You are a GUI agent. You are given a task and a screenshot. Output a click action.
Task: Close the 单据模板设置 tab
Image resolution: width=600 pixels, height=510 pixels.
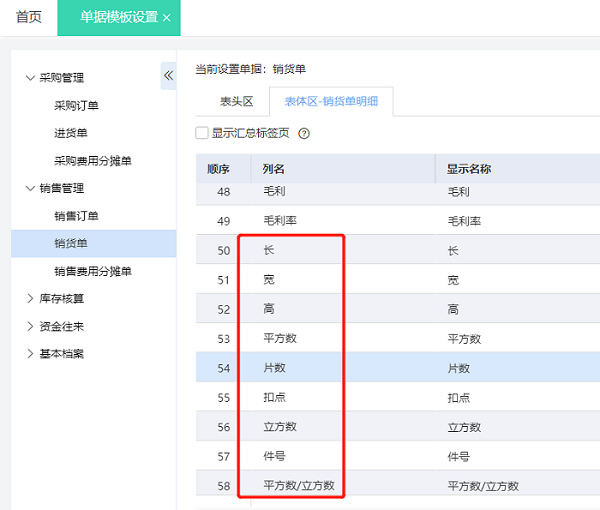166,18
